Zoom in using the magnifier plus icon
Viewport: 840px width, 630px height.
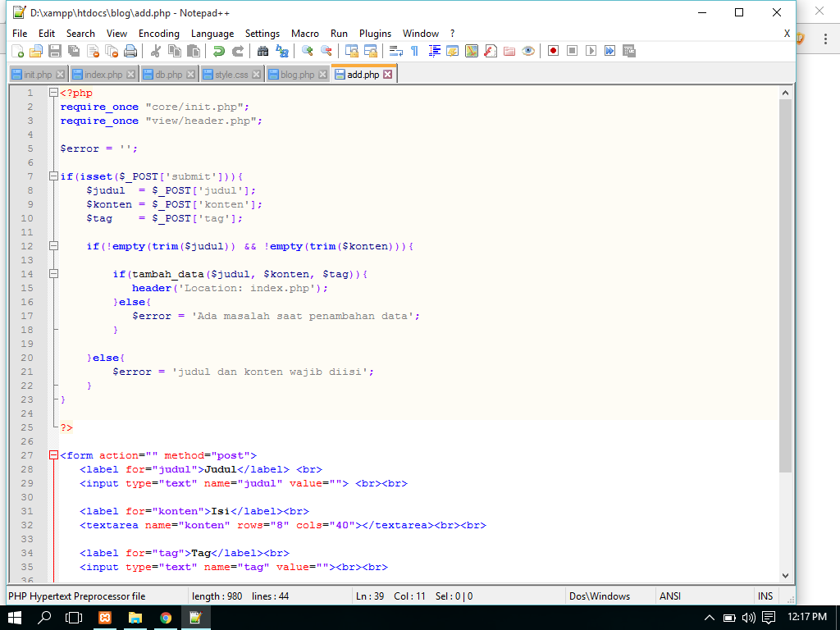click(307, 51)
